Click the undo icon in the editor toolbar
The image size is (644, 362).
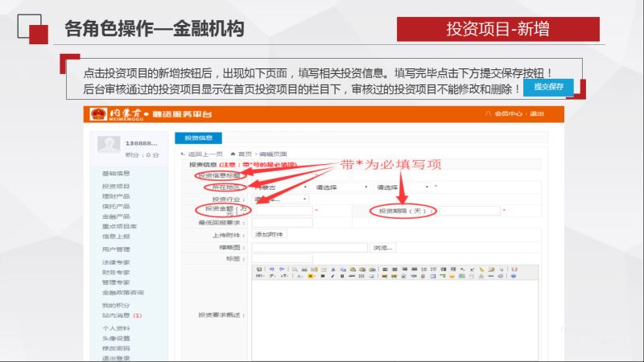point(272,269)
